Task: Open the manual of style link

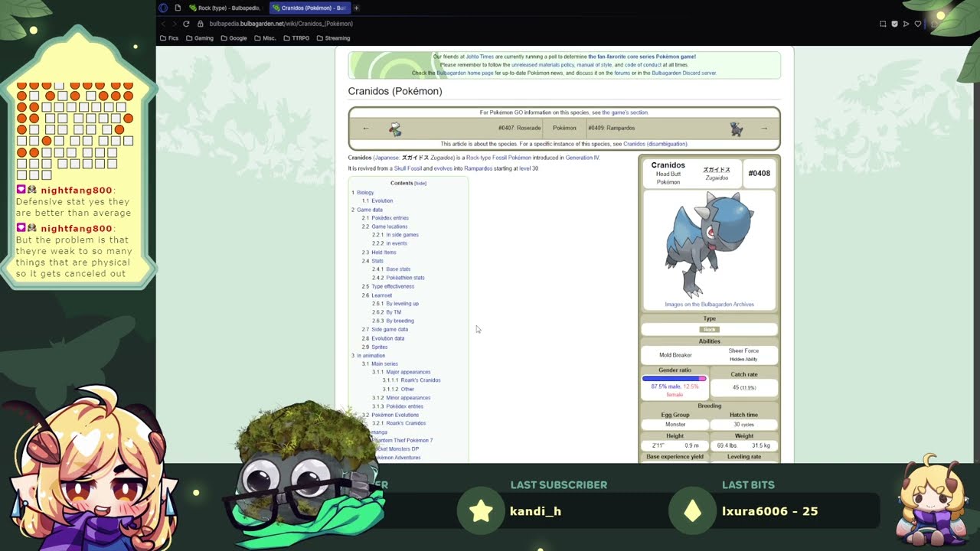Action: click(x=594, y=65)
